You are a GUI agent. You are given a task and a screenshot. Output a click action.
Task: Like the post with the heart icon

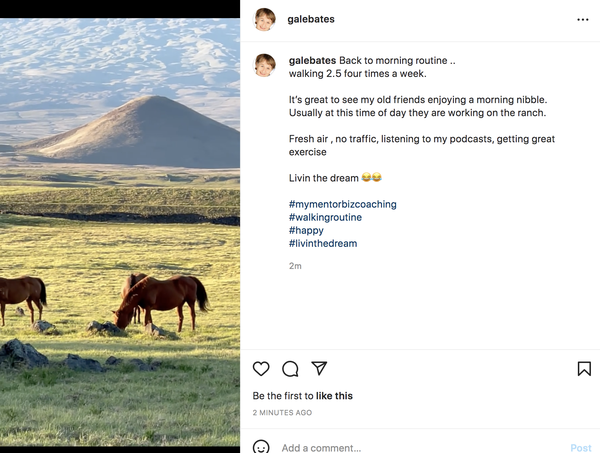tap(261, 369)
